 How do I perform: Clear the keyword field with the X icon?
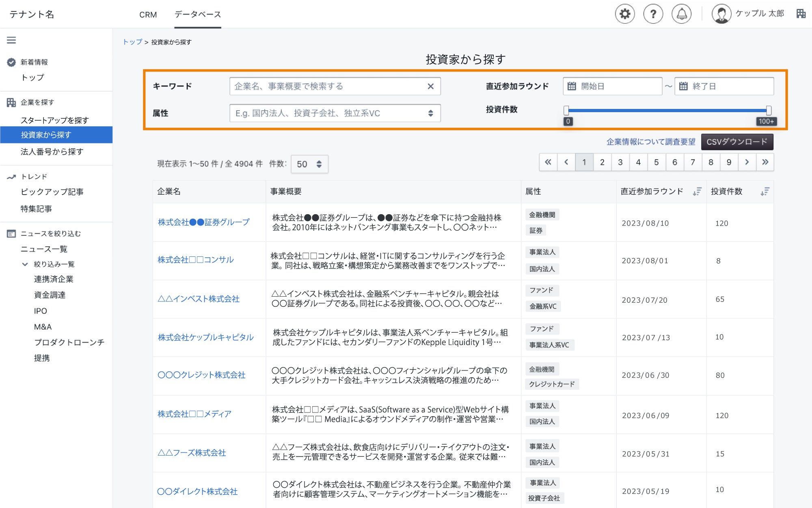coord(430,86)
